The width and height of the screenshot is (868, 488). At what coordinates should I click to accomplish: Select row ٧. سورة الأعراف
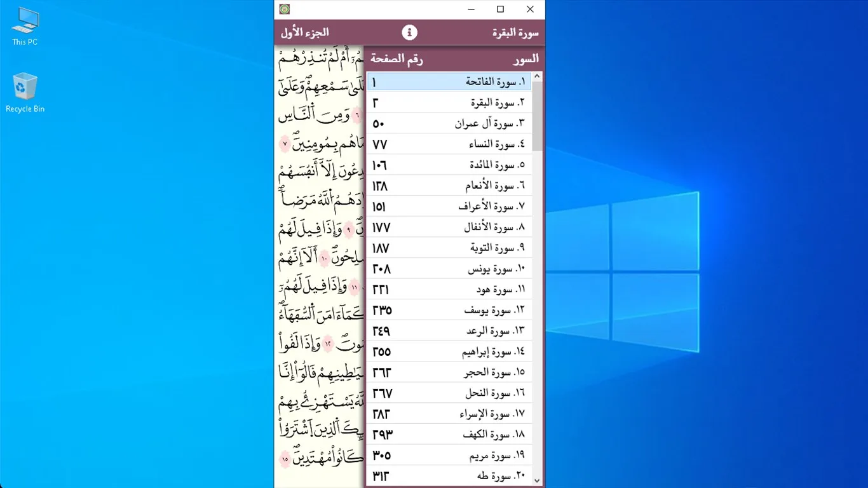(449, 207)
